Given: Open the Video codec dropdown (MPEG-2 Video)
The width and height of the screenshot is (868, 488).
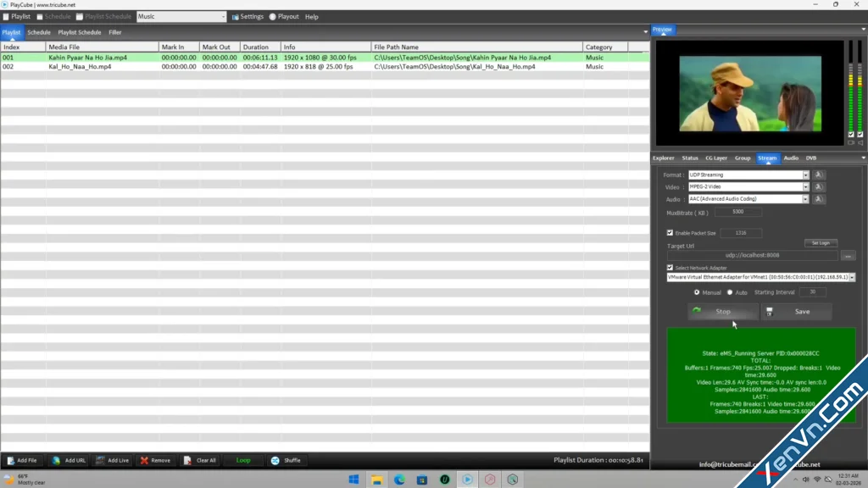Looking at the screenshot, I should point(805,187).
